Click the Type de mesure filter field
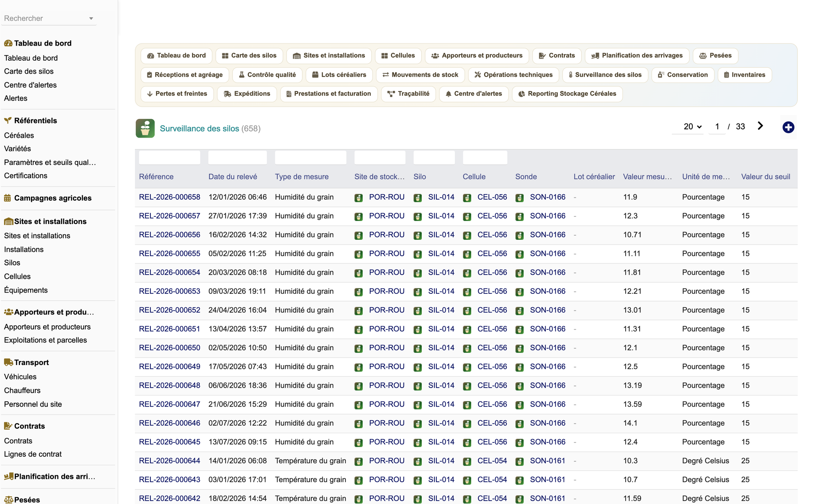The width and height of the screenshot is (815, 504). [x=310, y=157]
